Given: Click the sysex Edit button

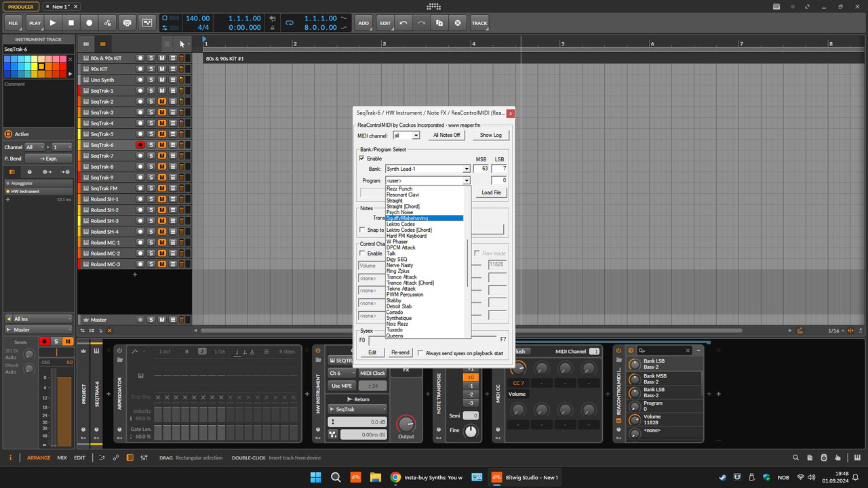Looking at the screenshot, I should coord(372,352).
